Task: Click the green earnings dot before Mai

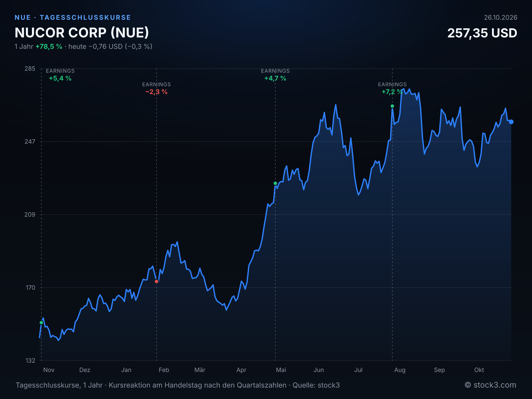Action: coord(275,183)
